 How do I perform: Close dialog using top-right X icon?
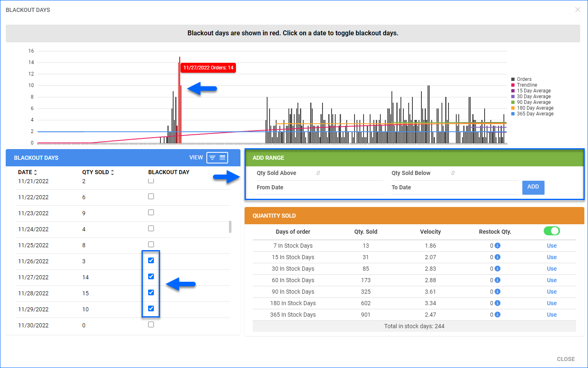coord(577,9)
